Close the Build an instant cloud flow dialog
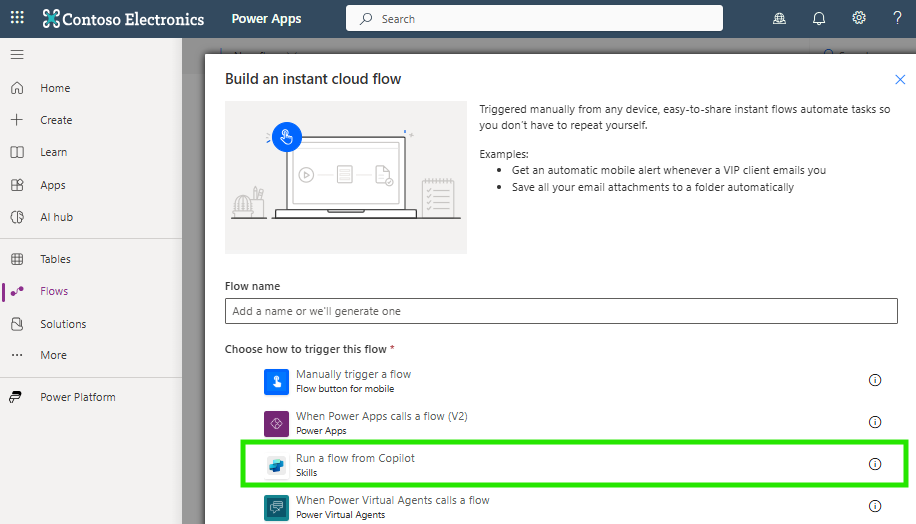Image resolution: width=916 pixels, height=524 pixels. click(x=899, y=79)
